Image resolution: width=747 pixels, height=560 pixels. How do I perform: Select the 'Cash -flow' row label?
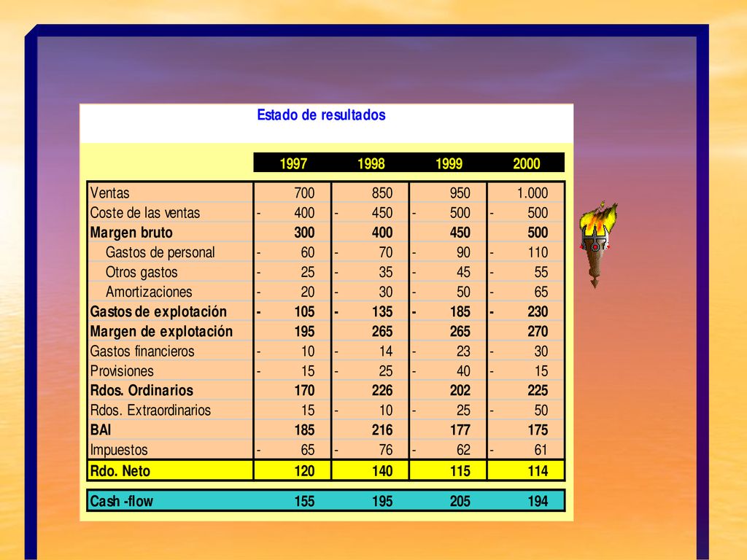tap(122, 502)
